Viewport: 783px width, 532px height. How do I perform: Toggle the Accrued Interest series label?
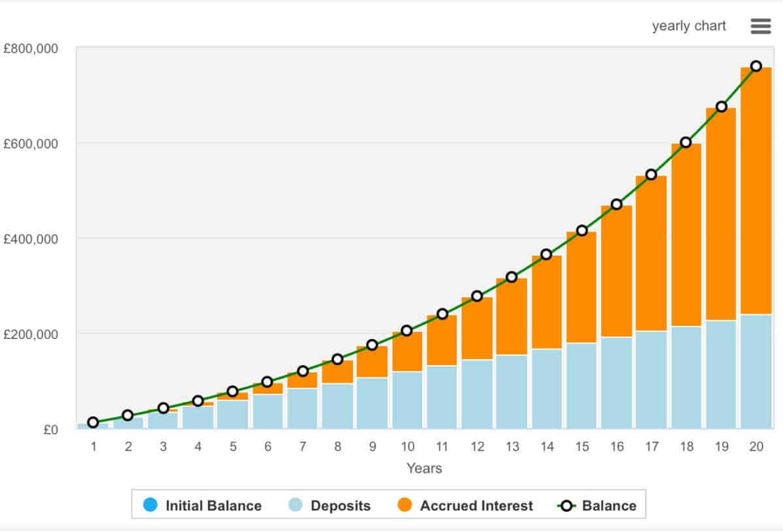[476, 505]
